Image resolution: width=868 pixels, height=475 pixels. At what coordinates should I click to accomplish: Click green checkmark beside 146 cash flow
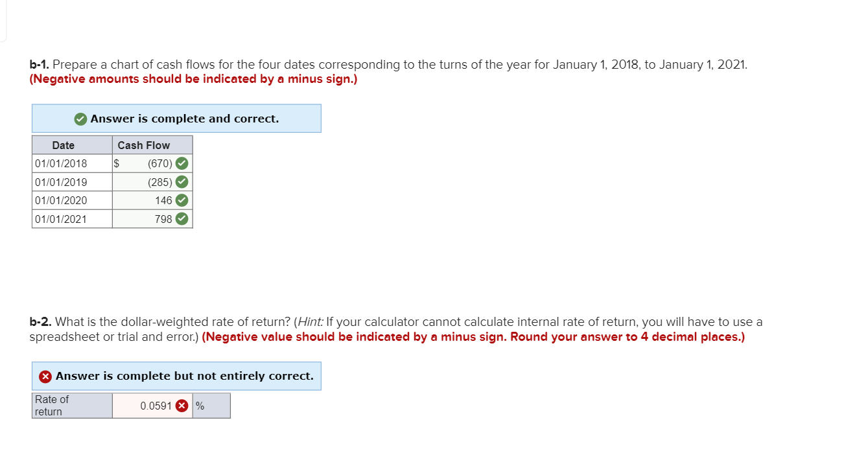(x=182, y=200)
